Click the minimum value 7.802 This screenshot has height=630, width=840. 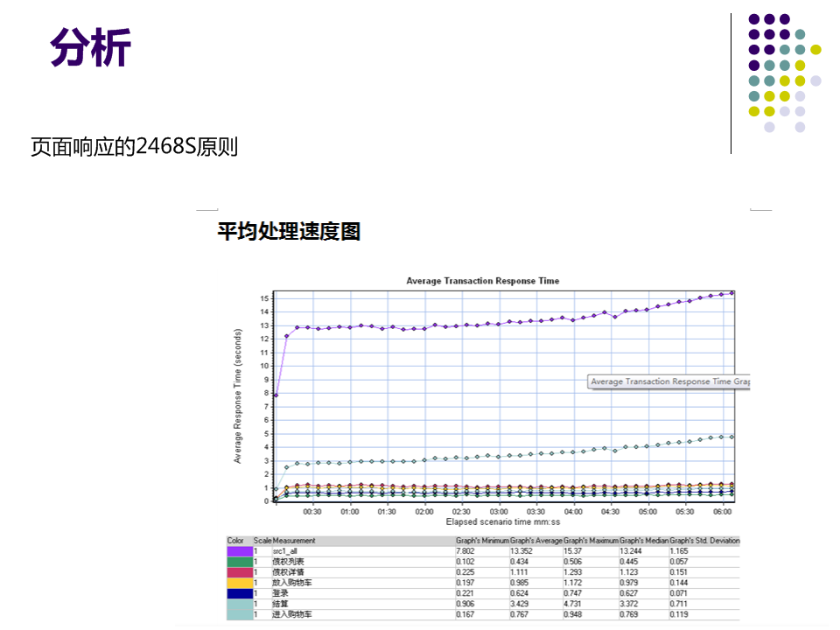tap(465, 551)
